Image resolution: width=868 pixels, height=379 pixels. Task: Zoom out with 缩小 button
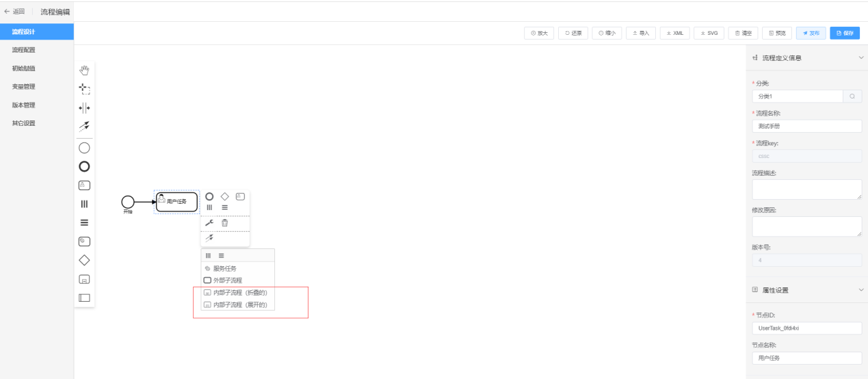coord(607,33)
